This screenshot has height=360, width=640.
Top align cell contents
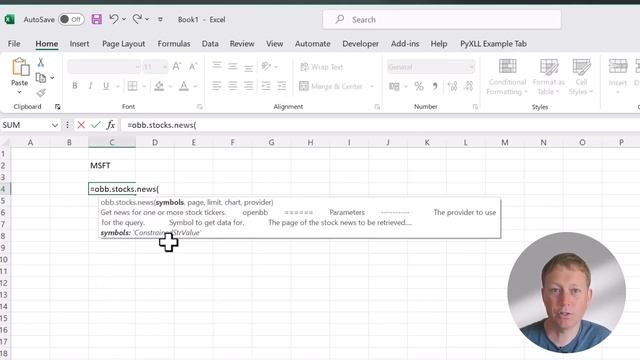217,66
